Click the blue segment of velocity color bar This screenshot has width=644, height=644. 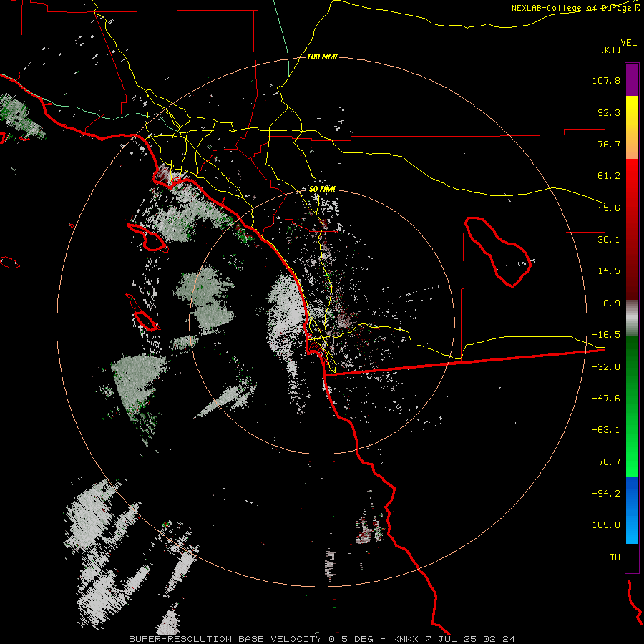[632, 510]
